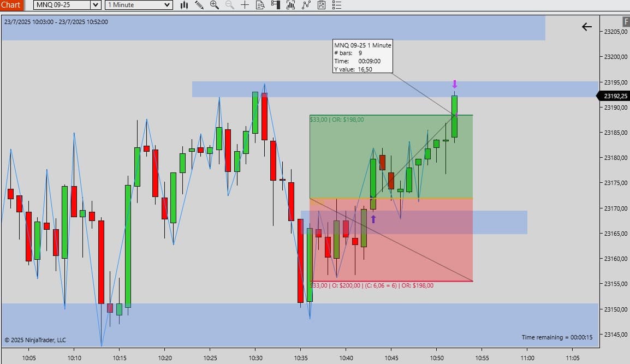The width and height of the screenshot is (630, 364).
Task: Click the zoom in magnifier
Action: (214, 5)
